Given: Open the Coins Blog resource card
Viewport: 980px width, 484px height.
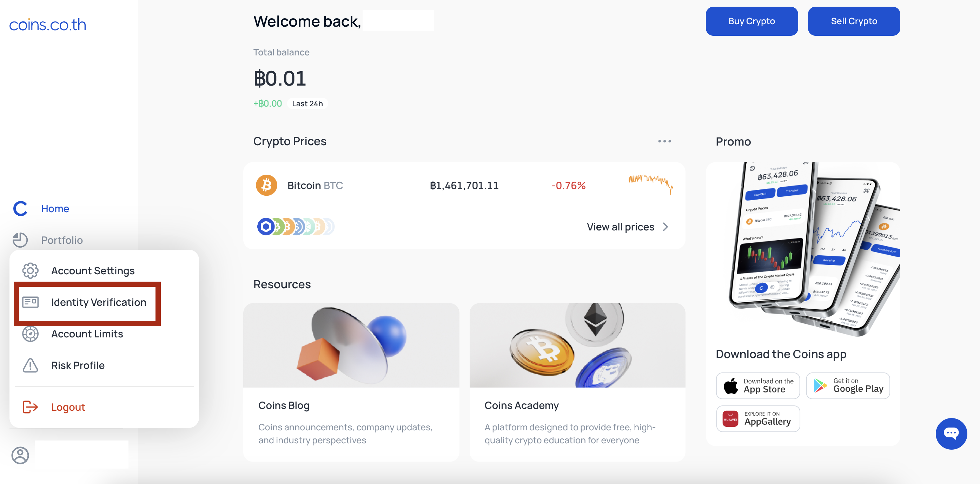Looking at the screenshot, I should point(351,382).
